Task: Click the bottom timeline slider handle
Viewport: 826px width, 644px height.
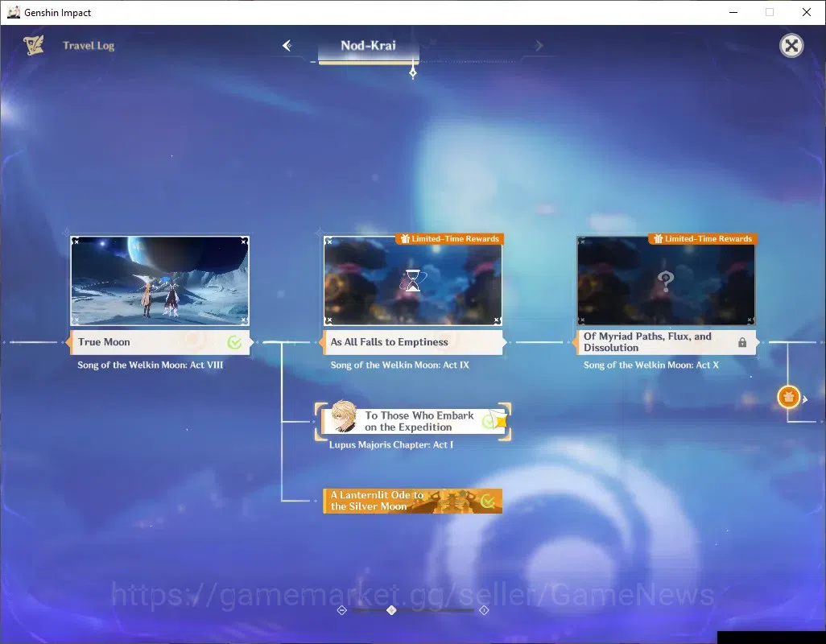Action: 391,610
